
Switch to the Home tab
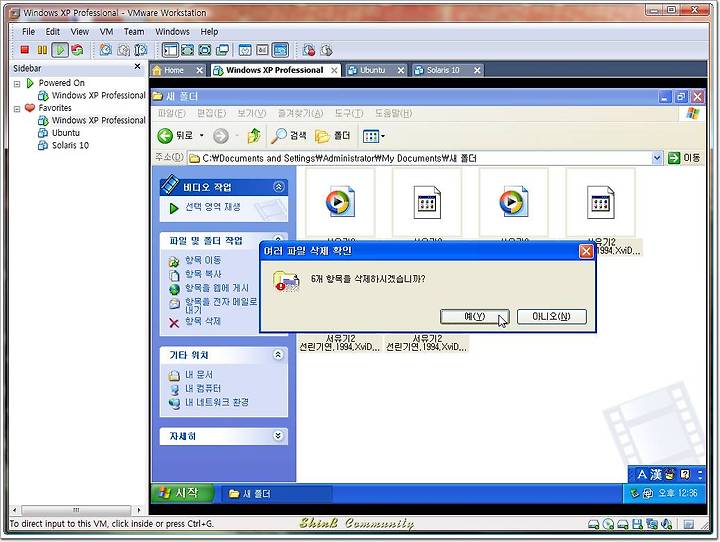174,70
